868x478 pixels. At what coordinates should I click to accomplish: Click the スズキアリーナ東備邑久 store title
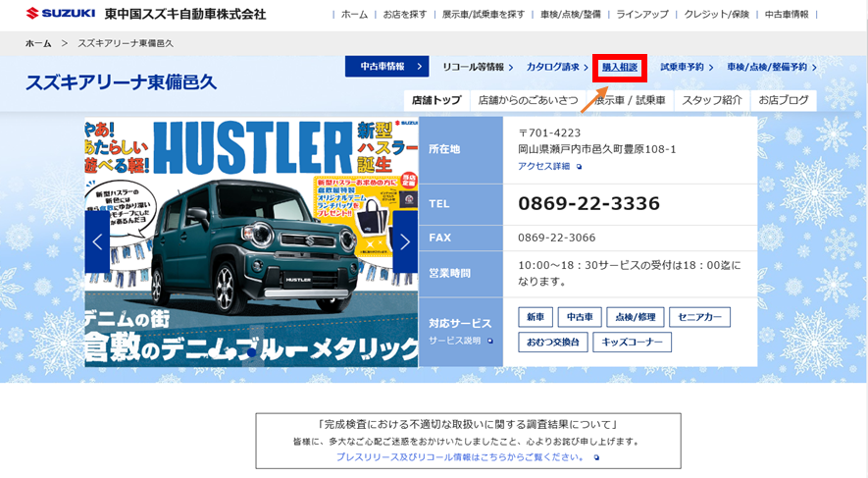pyautogui.click(x=121, y=82)
